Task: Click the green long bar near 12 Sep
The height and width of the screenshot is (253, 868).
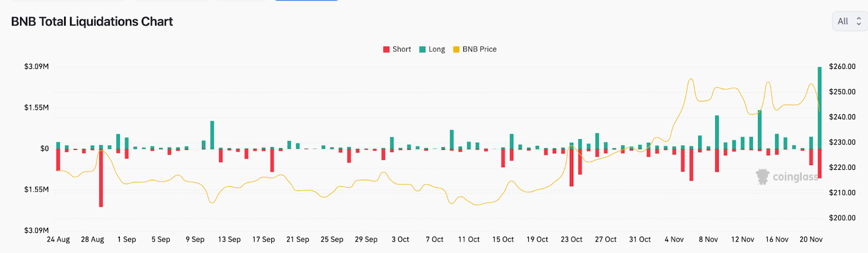Action: point(212,135)
